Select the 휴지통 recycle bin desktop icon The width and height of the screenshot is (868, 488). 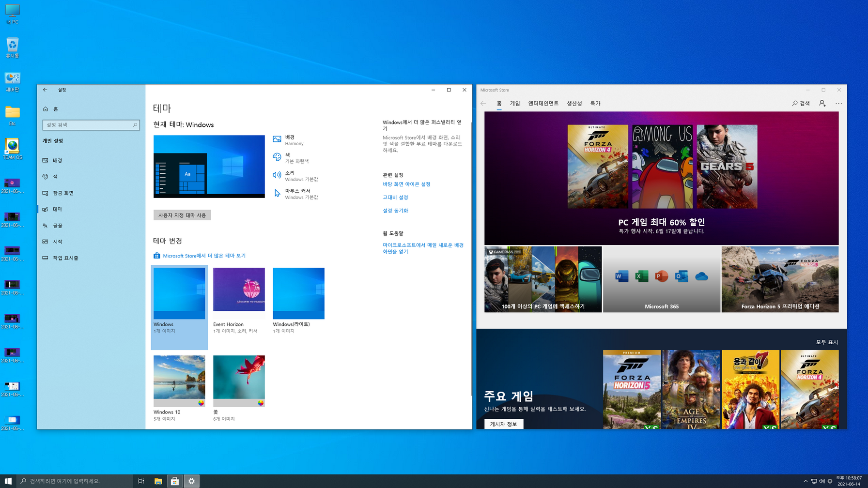(12, 48)
